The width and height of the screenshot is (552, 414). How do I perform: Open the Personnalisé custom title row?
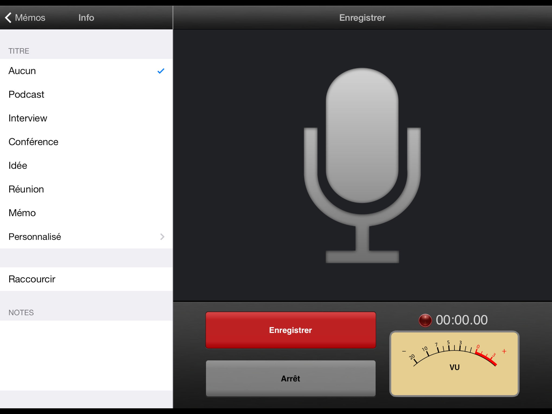click(86, 237)
